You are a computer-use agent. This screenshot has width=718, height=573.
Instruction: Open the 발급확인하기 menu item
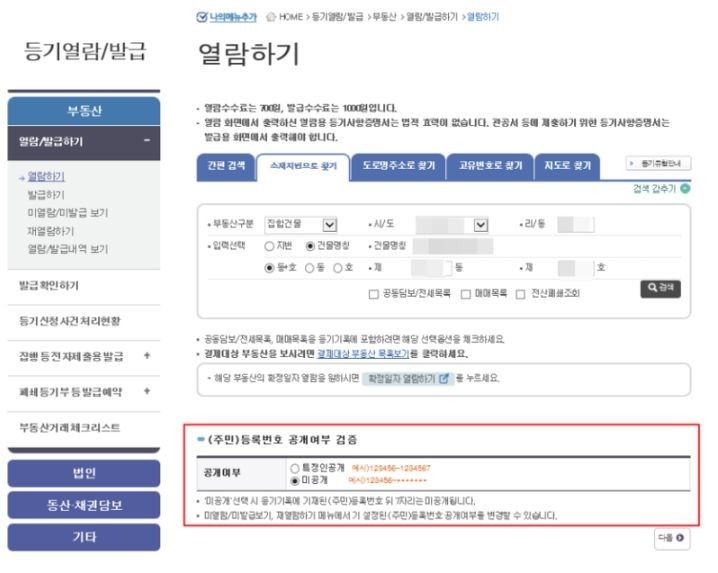[49, 285]
